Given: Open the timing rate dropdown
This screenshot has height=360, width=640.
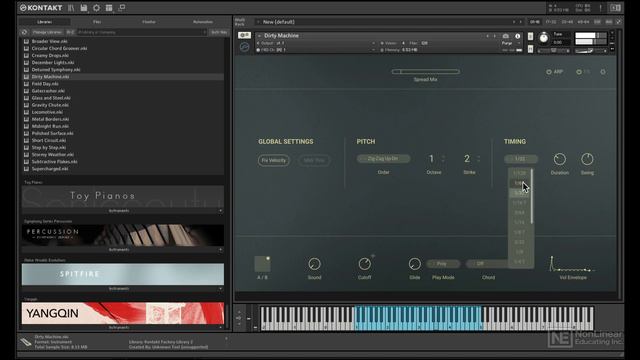Looking at the screenshot, I should point(520,159).
